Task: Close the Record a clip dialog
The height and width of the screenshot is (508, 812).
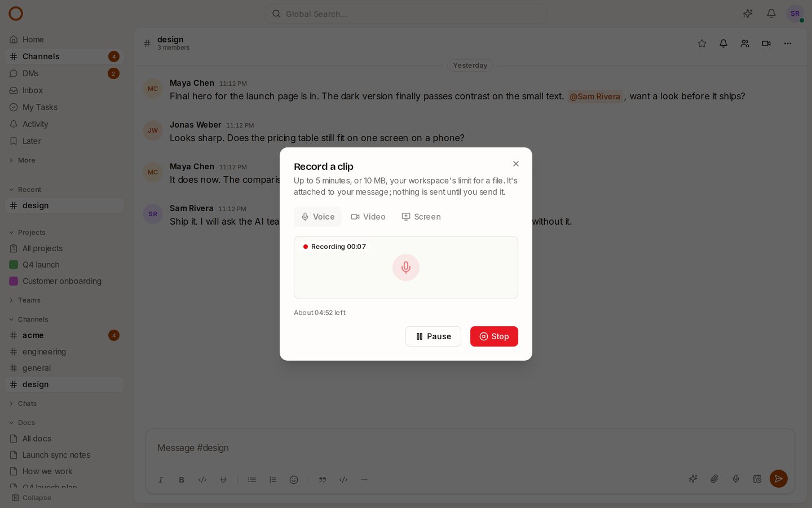Action: (x=516, y=164)
